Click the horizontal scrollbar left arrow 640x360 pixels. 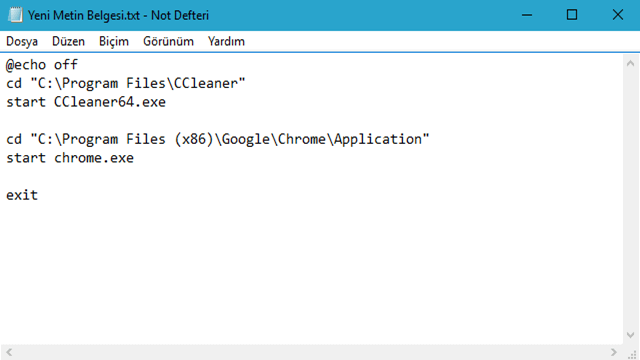tap(9, 352)
